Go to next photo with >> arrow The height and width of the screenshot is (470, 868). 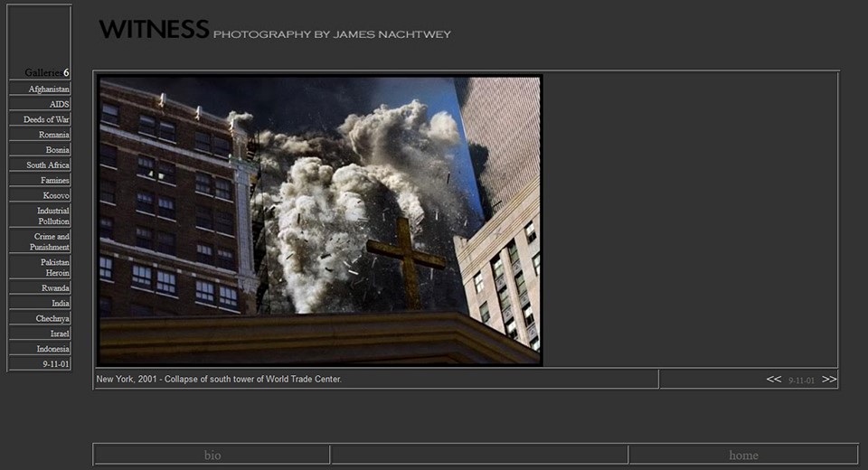pyautogui.click(x=829, y=380)
